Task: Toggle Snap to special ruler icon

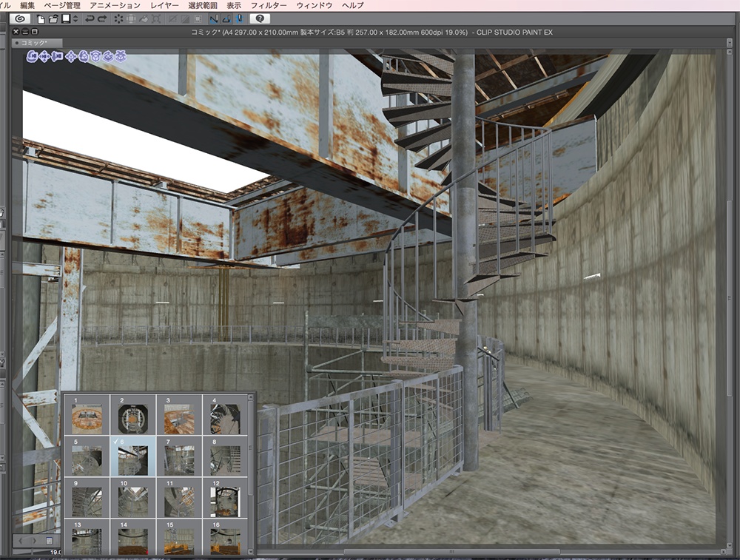Action: click(x=226, y=19)
